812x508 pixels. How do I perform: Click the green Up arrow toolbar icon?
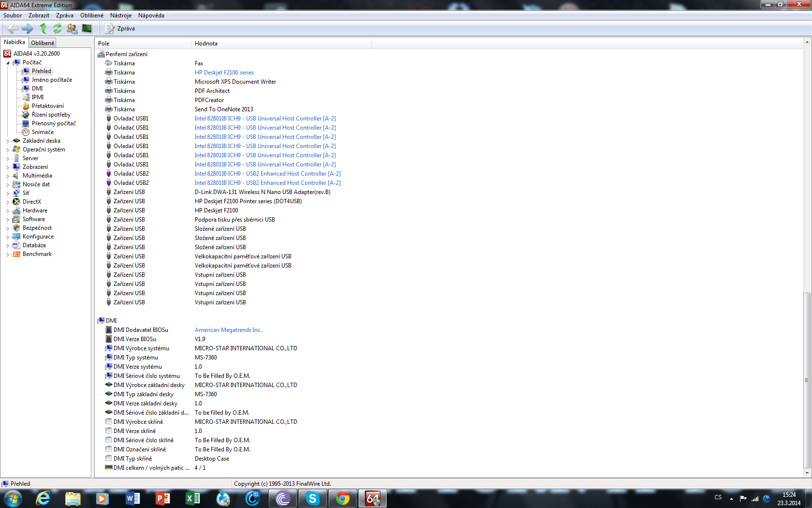click(x=43, y=29)
